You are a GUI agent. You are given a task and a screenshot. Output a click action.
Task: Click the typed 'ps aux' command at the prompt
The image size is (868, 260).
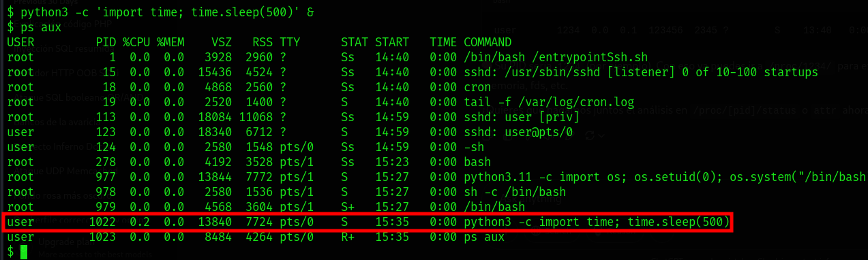(x=41, y=27)
